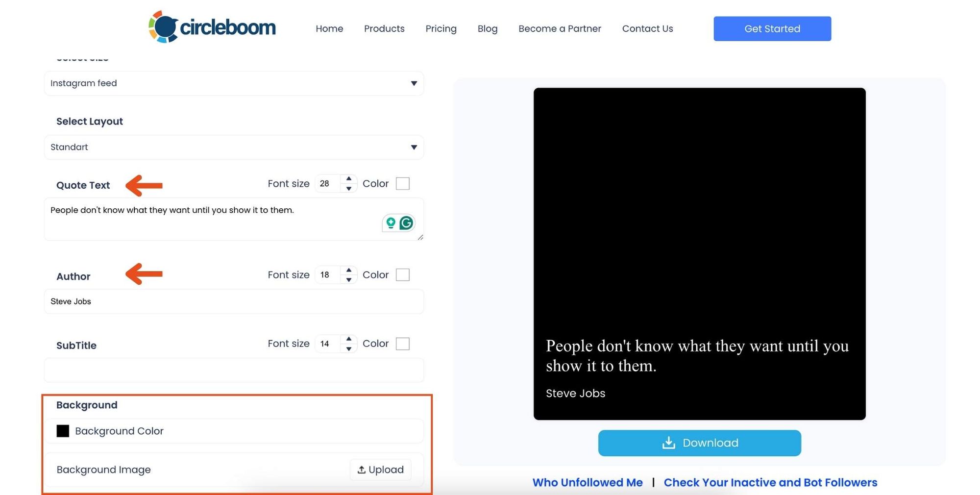Screen dimensions: 980x495
Task: Click the textarea resize handle
Action: [x=420, y=237]
